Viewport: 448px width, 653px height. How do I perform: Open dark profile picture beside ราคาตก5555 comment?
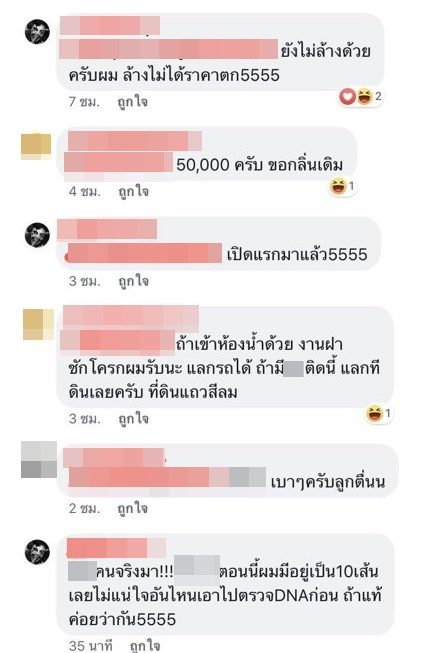37,31
